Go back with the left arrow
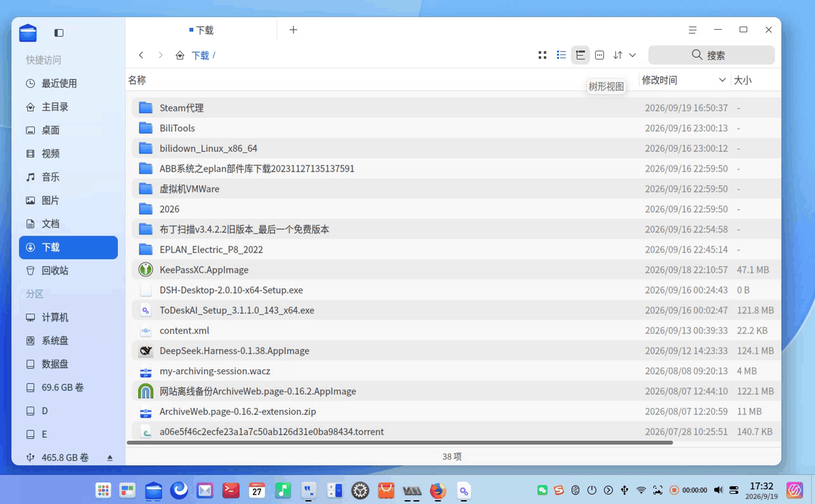Screen dimensions: 815x504 click(x=141, y=55)
